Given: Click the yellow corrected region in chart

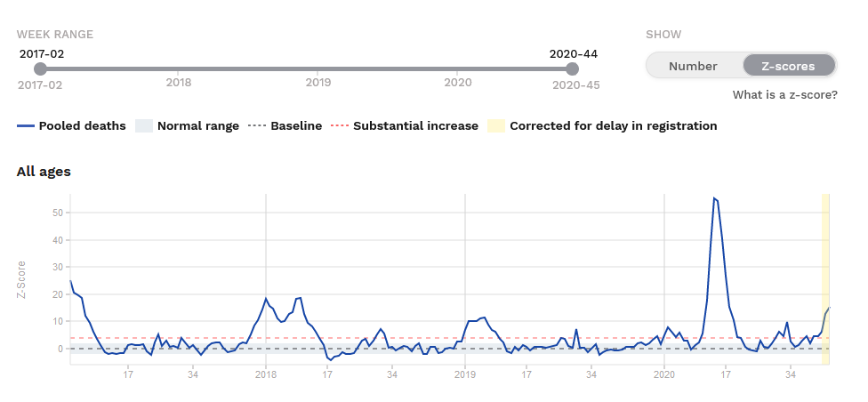Looking at the screenshot, I should click(x=825, y=267).
